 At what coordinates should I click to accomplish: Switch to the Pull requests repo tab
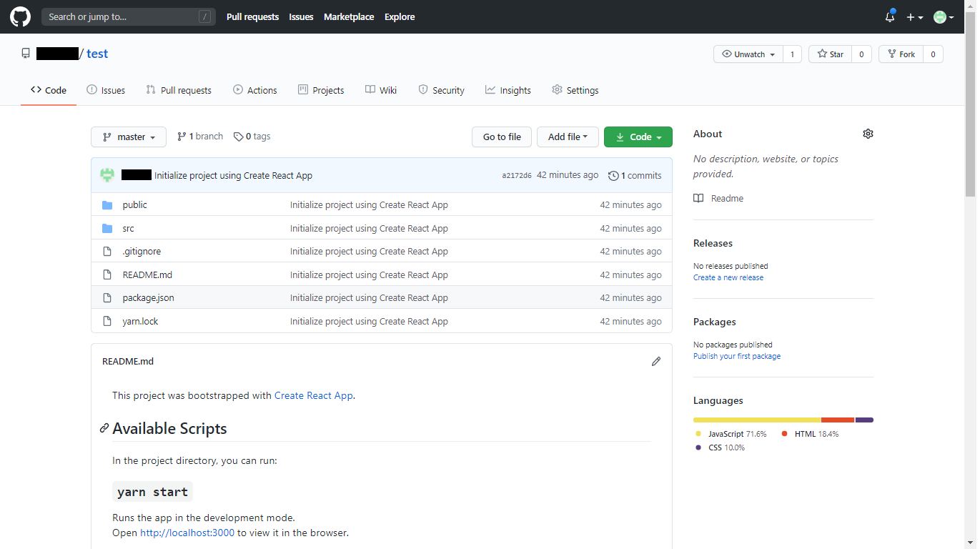(179, 90)
